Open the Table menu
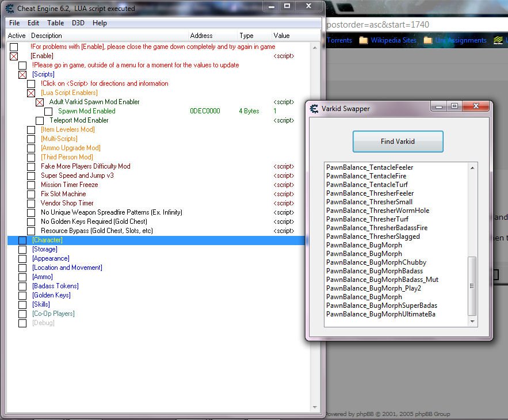Image resolution: width=508 pixels, height=420 pixels. (x=55, y=23)
